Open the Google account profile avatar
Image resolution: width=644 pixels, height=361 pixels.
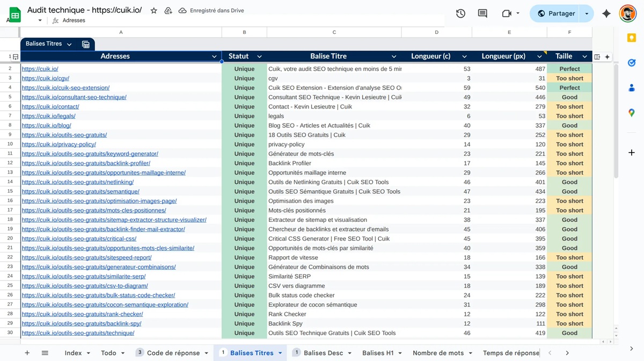(x=627, y=13)
